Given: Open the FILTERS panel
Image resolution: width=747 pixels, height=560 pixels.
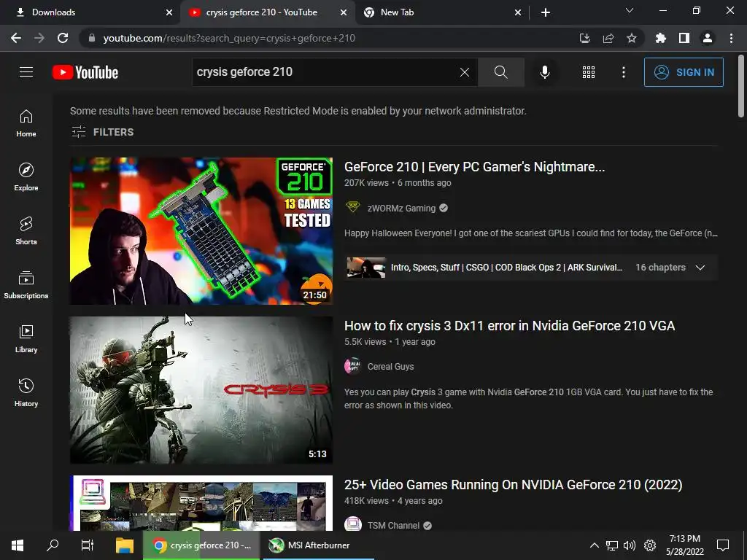Looking at the screenshot, I should (102, 132).
